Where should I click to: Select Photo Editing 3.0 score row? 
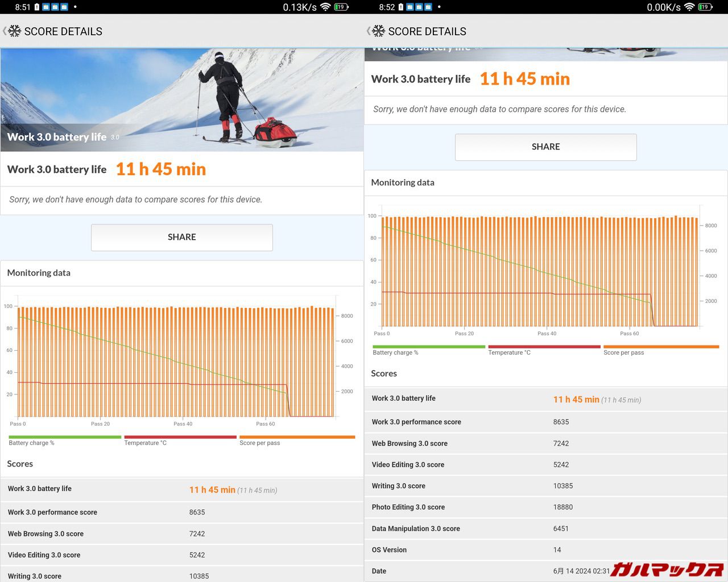545,507
